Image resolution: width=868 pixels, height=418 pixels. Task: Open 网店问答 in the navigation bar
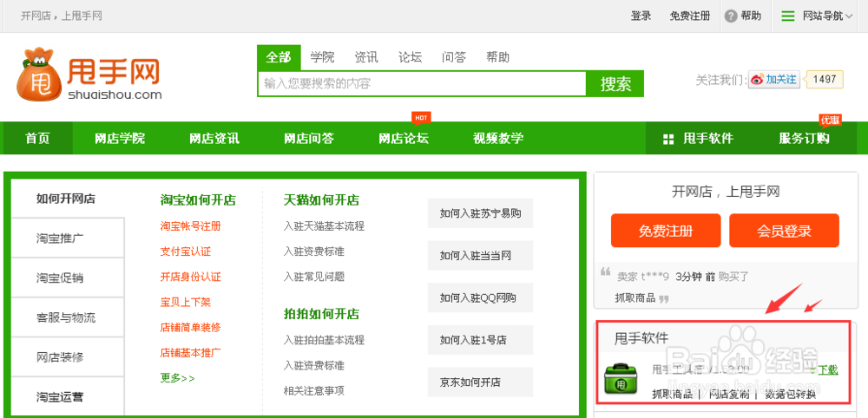[x=309, y=138]
